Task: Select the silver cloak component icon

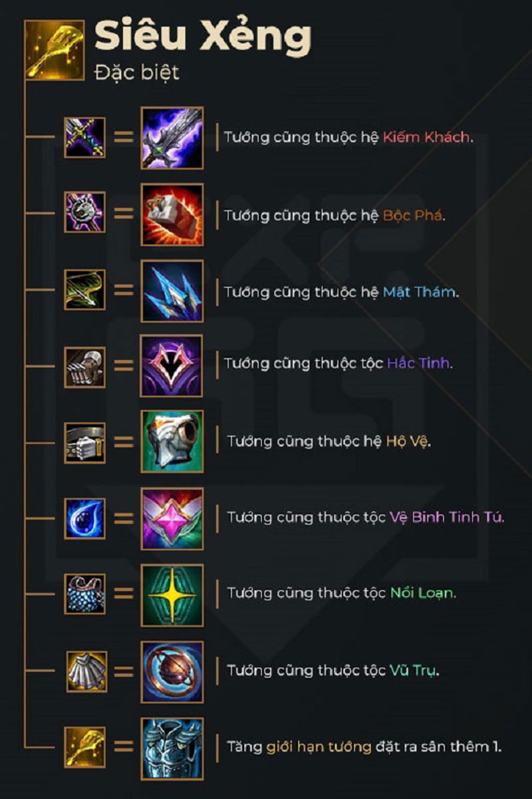Action: [x=86, y=671]
